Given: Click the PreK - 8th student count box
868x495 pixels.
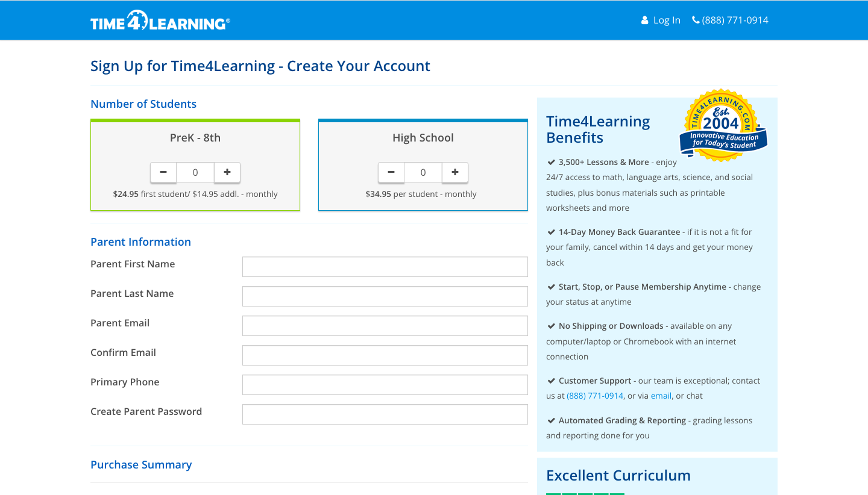Looking at the screenshot, I should [x=195, y=172].
